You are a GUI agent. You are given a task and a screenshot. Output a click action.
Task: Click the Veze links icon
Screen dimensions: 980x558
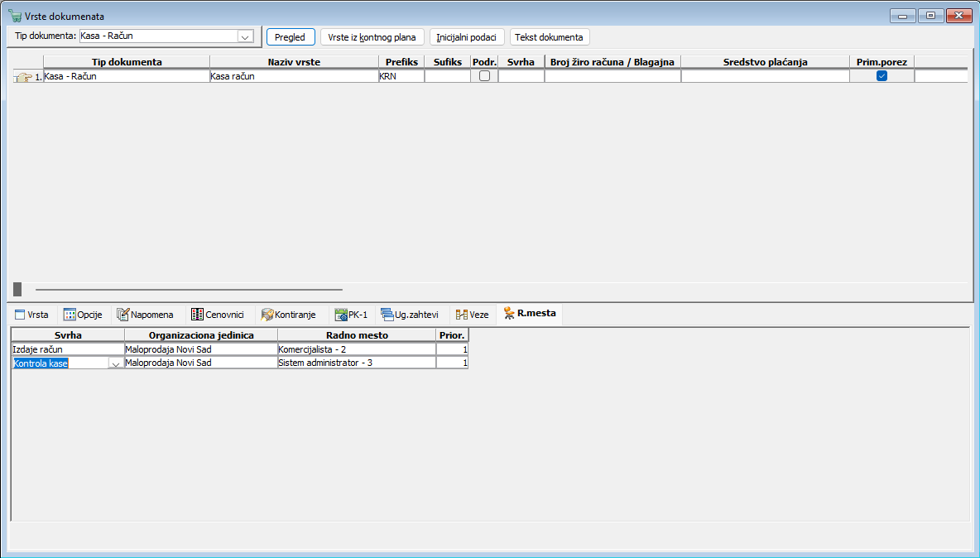pyautogui.click(x=462, y=315)
